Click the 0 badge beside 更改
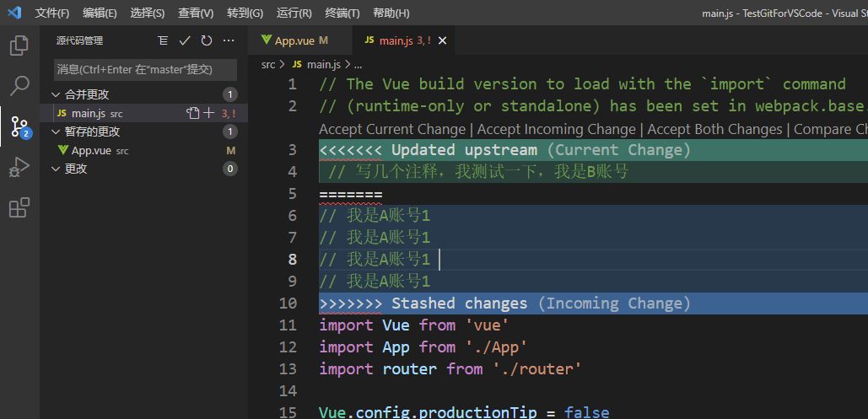 click(x=230, y=169)
